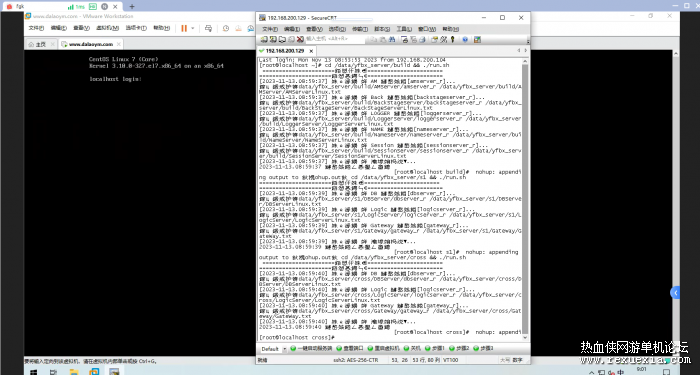Click the Find binoculars icon in SecureCRT
Screen dimensions: 700x375
[x=392, y=39]
